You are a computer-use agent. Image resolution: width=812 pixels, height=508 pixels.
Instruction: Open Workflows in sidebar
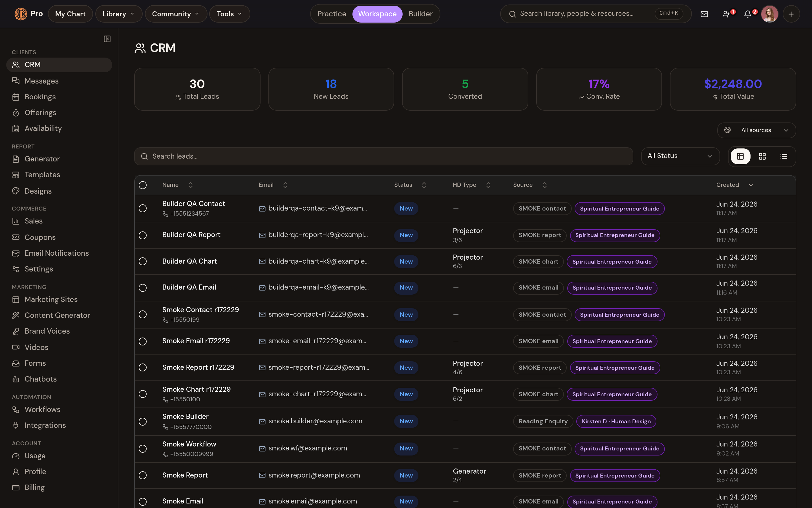pyautogui.click(x=59, y=409)
